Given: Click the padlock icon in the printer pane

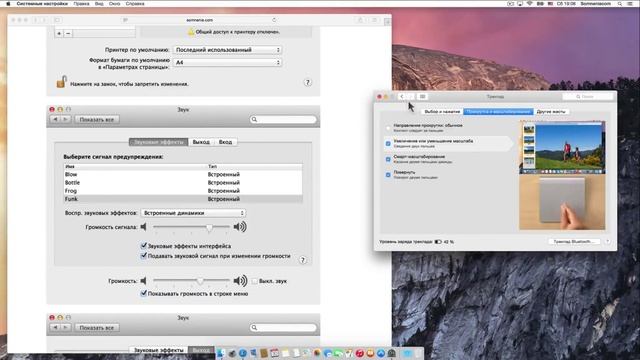Looking at the screenshot, I should click(62, 82).
